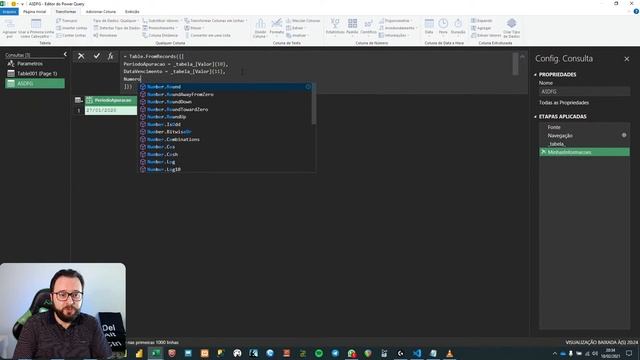
Task: Open the fx function button
Action: 111,56
